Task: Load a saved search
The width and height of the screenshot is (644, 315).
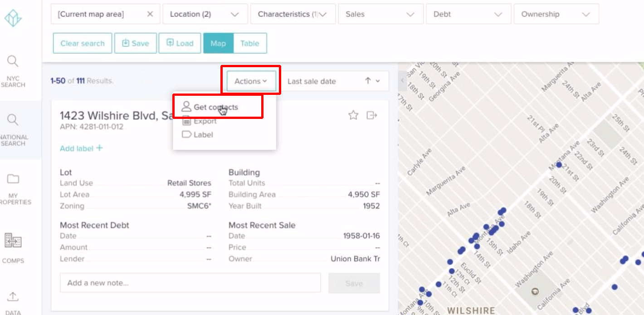Action: [x=180, y=43]
